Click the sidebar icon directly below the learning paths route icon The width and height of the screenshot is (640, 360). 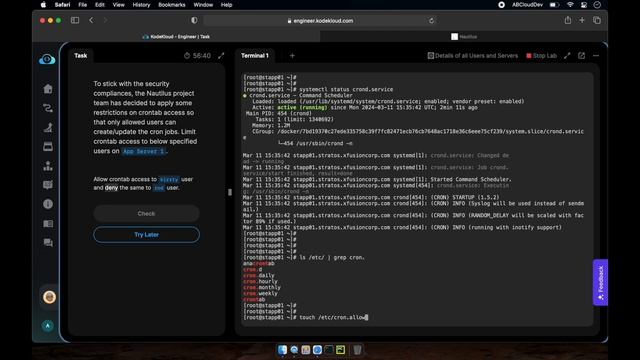point(48,127)
